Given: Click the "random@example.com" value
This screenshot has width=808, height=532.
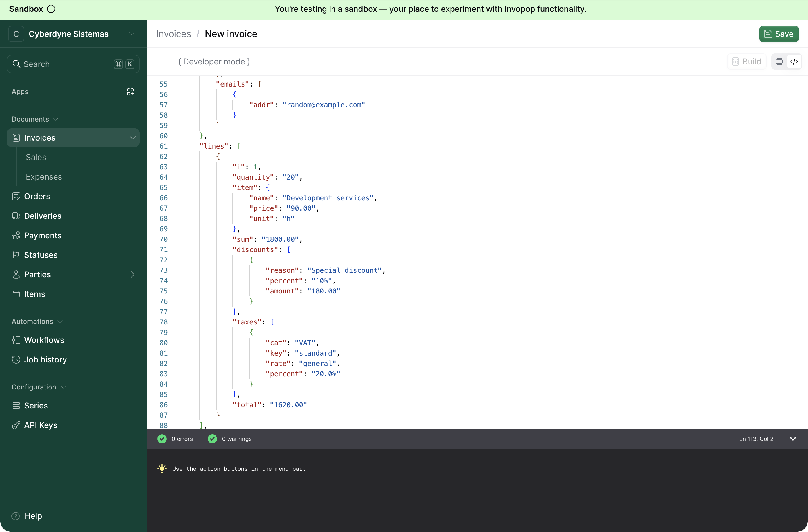Looking at the screenshot, I should pyautogui.click(x=324, y=105).
